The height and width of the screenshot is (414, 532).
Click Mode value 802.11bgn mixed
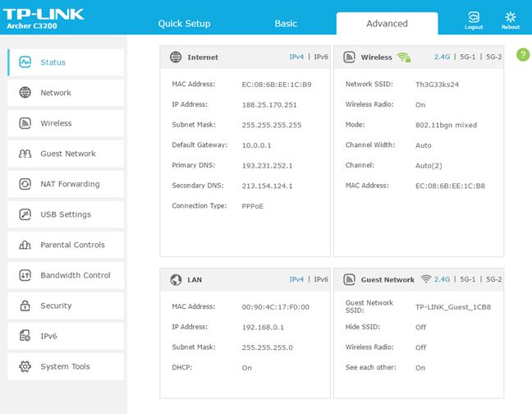click(446, 125)
